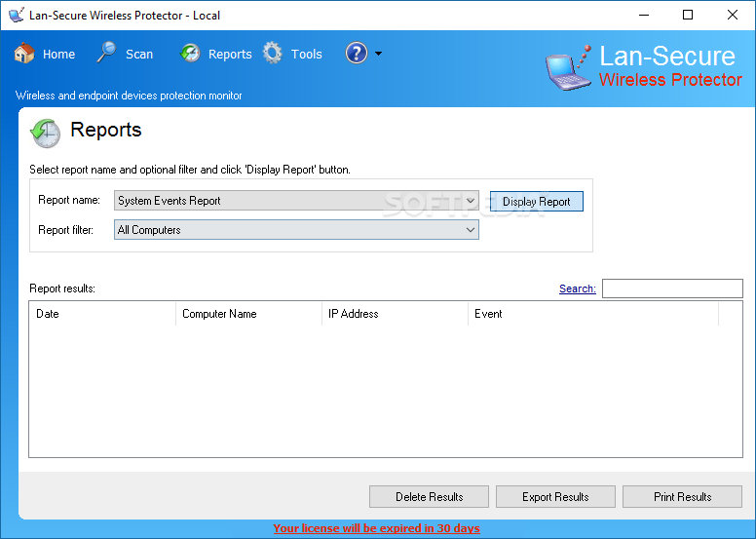Click the app icon in title bar
Screen dimensions: 756x539
click(x=17, y=15)
